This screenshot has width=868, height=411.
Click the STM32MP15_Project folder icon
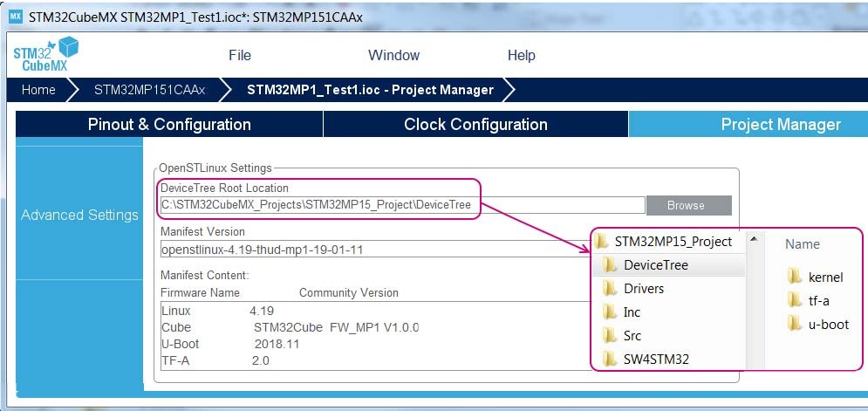(600, 241)
